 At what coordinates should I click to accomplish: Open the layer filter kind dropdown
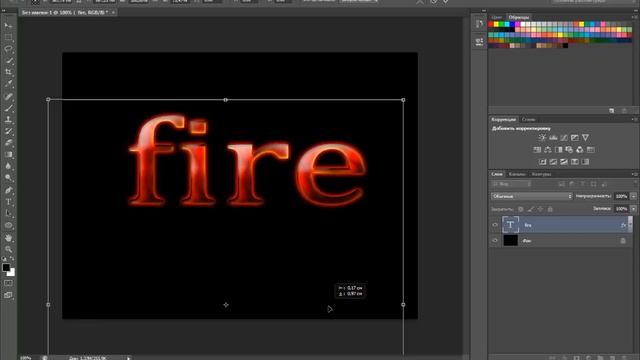pos(512,184)
